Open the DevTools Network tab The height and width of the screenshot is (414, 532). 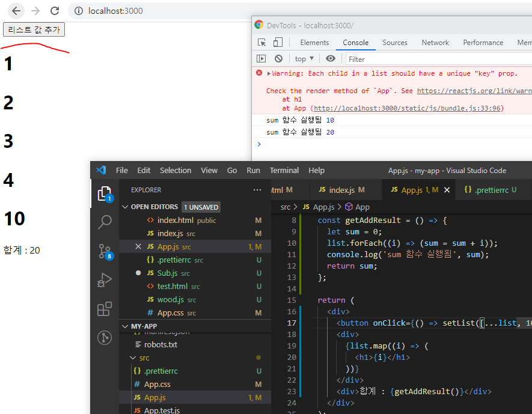click(x=435, y=43)
